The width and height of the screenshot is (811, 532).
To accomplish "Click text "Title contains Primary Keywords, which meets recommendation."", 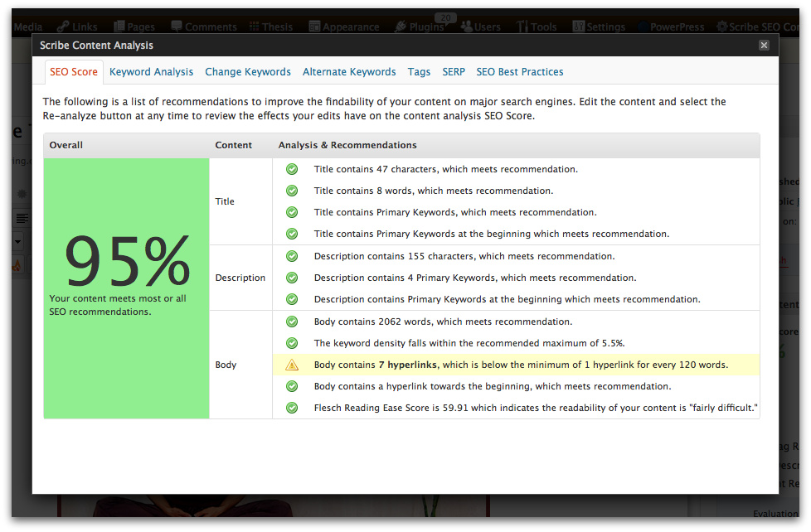I will pos(455,212).
